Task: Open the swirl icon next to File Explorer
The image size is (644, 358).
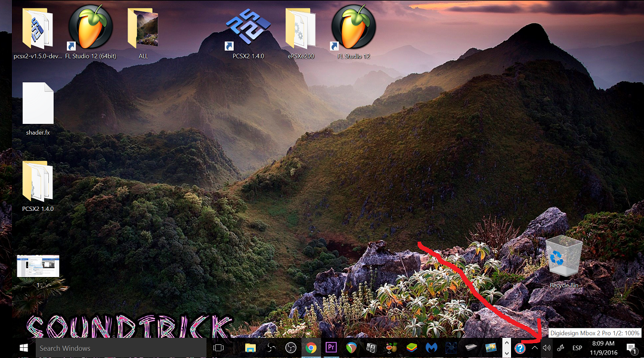Action: (x=271, y=348)
